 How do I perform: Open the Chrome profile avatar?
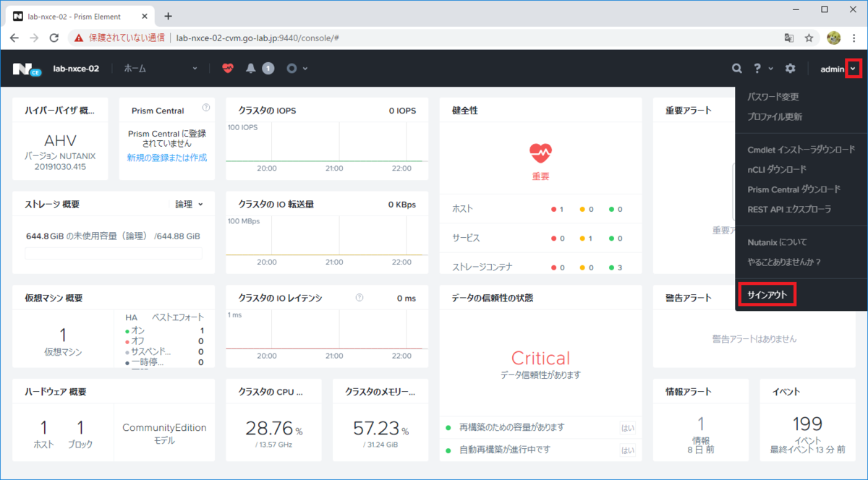pos(833,38)
